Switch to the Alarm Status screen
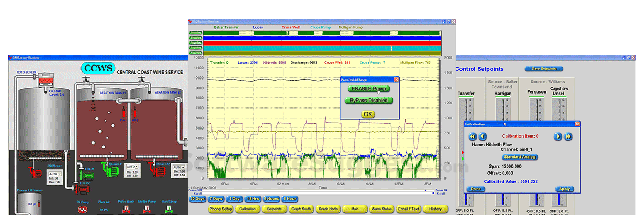Screen dimensions: 644x215 tap(381, 209)
